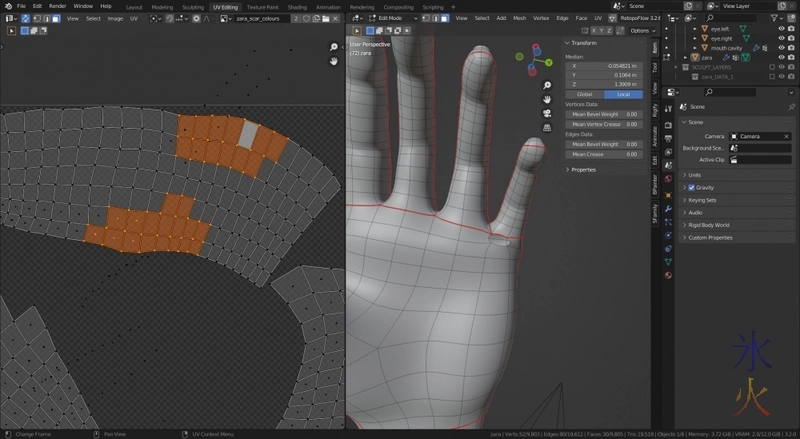Image resolution: width=800 pixels, height=439 pixels.
Task: Expand the Rigid Body World panel
Action: click(x=710, y=225)
